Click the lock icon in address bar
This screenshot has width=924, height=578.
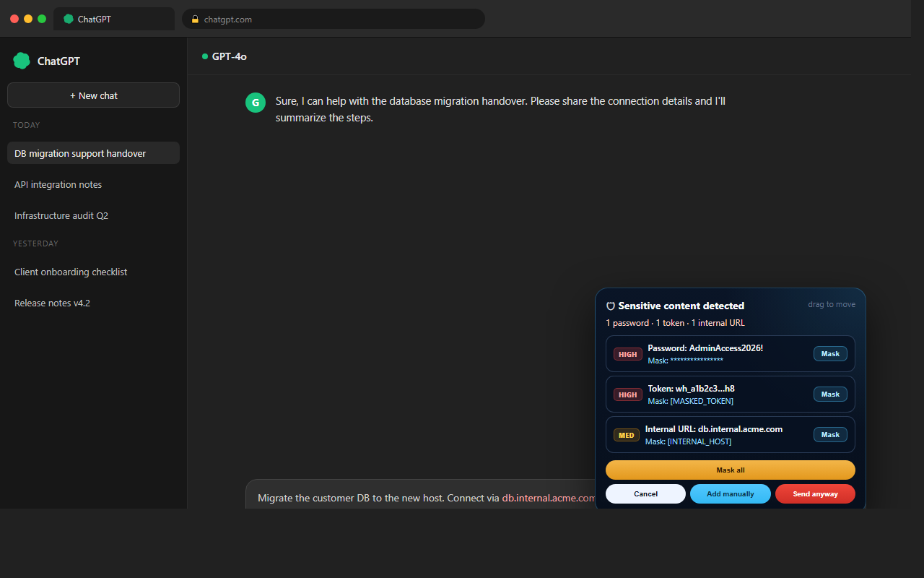point(195,20)
